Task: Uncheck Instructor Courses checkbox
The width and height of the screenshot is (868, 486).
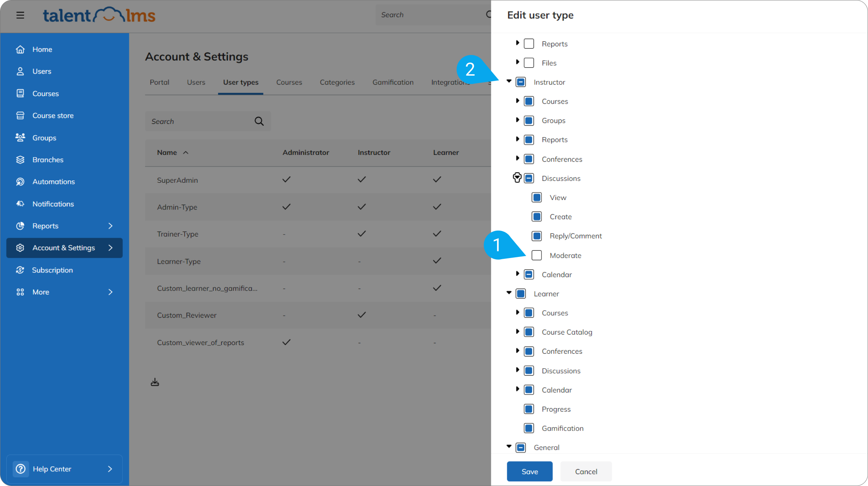Action: coord(529,101)
